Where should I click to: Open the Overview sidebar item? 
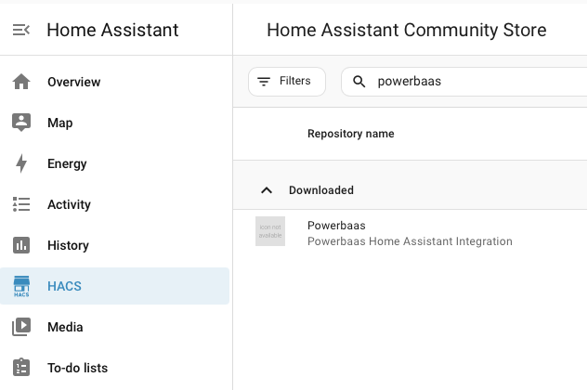pyautogui.click(x=115, y=82)
